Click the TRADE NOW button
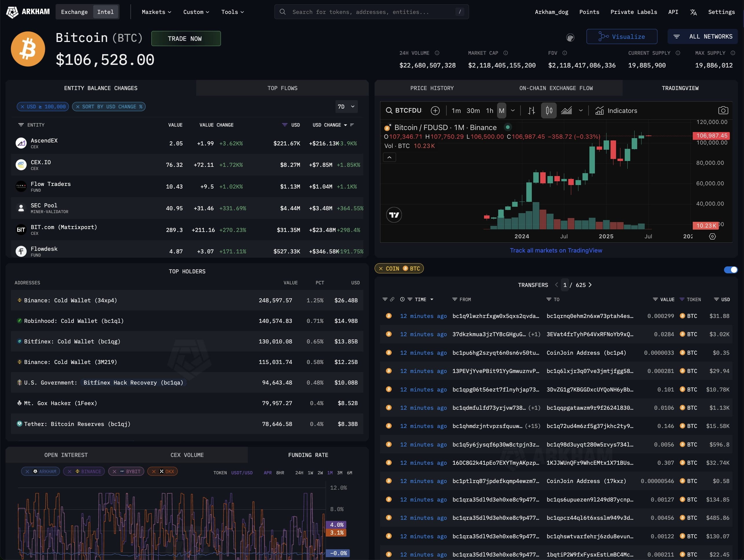This screenshot has width=744, height=560. point(186,39)
